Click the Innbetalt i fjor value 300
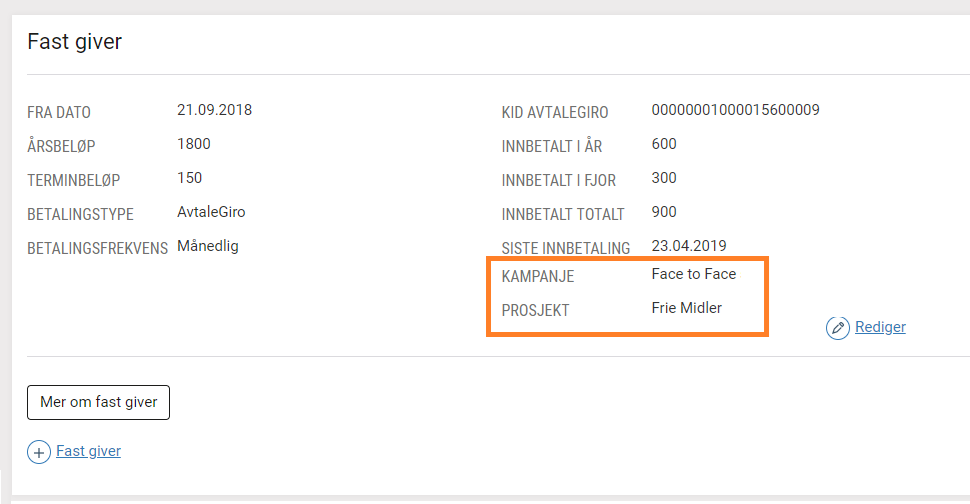 (664, 178)
